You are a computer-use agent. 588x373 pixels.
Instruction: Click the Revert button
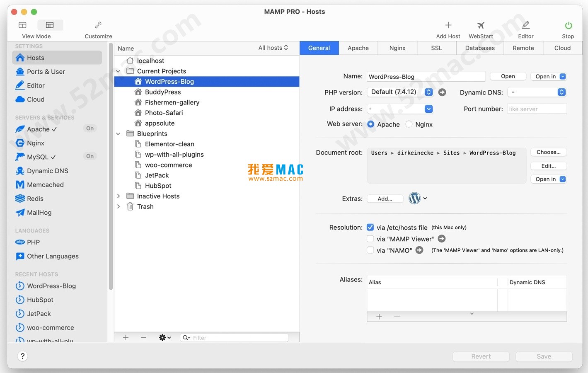click(x=481, y=356)
